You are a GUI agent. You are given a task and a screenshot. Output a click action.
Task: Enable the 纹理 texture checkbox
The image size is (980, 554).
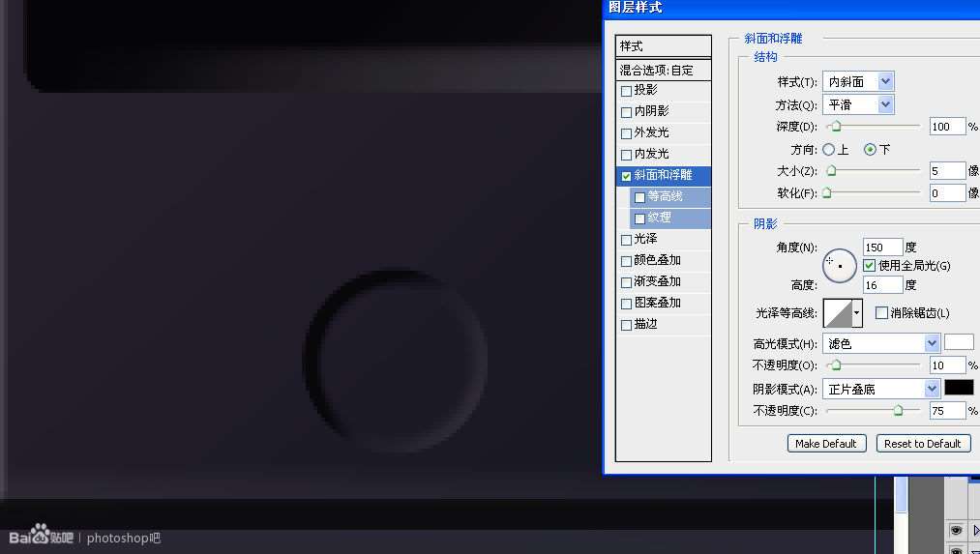coord(639,219)
